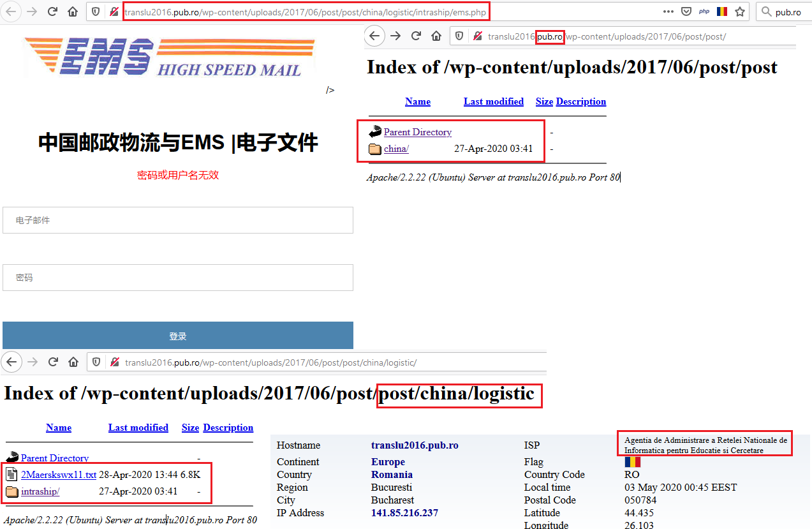Open Parent Directory link in china/logistic index
The width and height of the screenshot is (812, 529).
tap(55, 458)
